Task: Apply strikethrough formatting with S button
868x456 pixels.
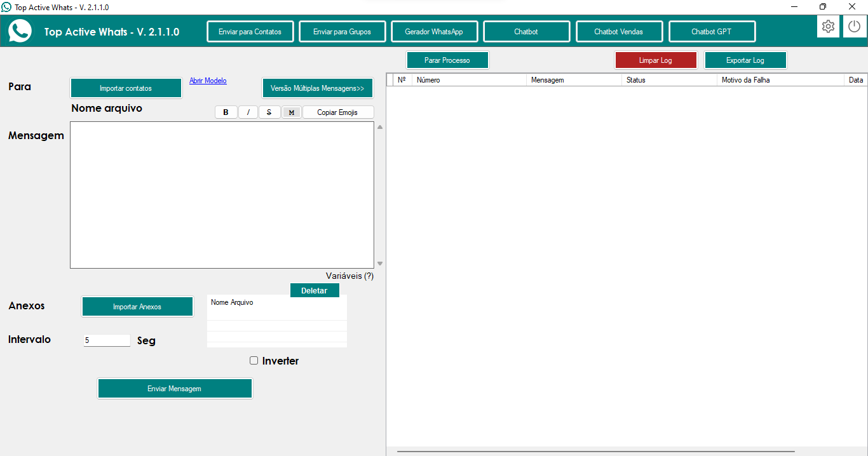Action: [x=269, y=112]
